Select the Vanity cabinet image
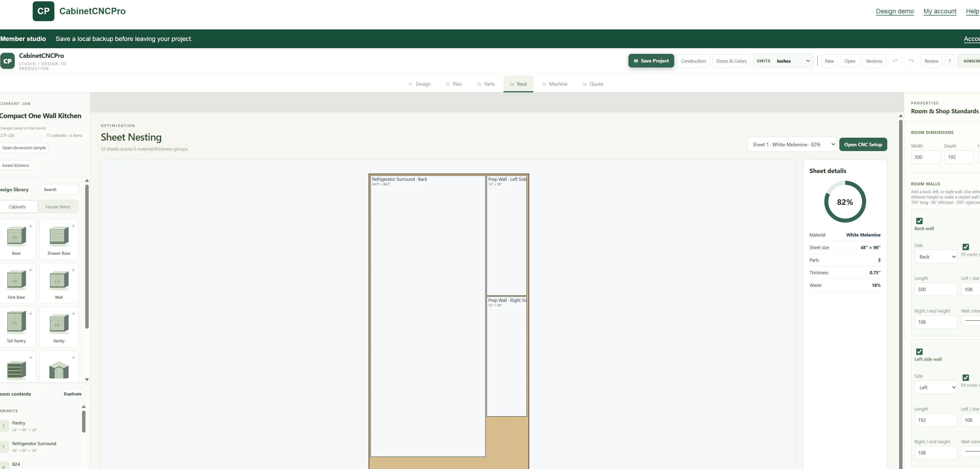The height and width of the screenshot is (469, 980). click(59, 324)
